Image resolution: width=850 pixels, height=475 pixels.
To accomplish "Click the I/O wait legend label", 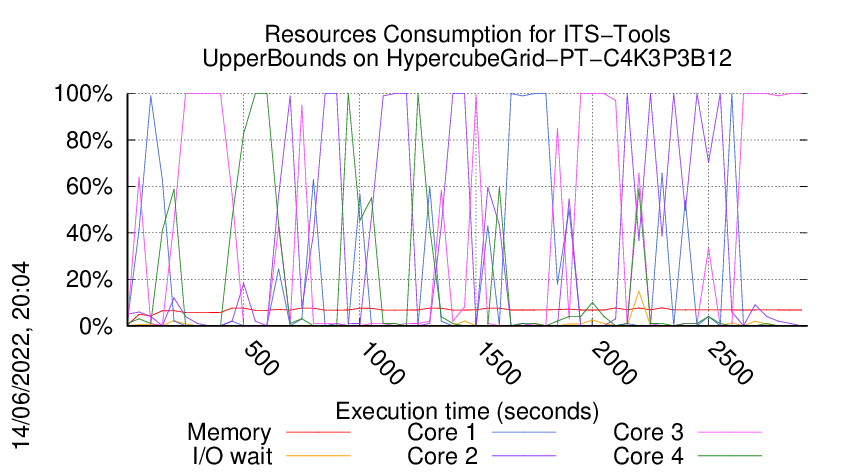I will pos(233,456).
